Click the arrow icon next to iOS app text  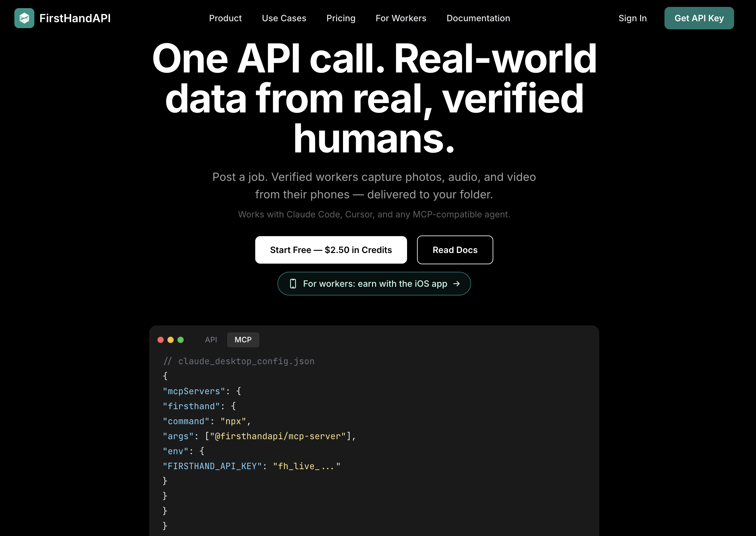[x=457, y=284]
